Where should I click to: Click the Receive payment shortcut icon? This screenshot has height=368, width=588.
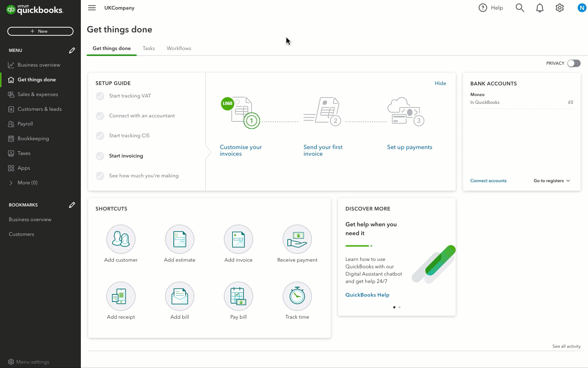click(x=297, y=239)
